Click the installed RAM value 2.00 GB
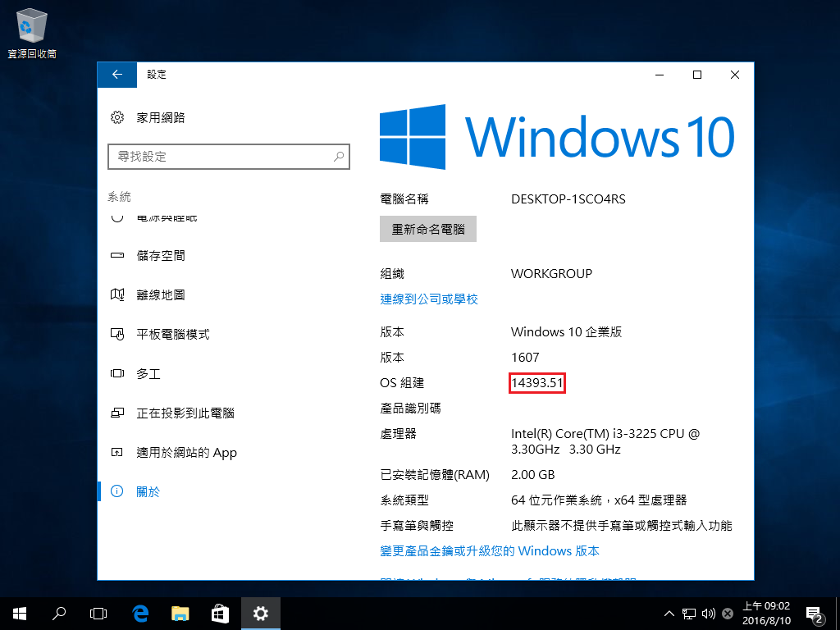This screenshot has height=630, width=840. [532, 475]
